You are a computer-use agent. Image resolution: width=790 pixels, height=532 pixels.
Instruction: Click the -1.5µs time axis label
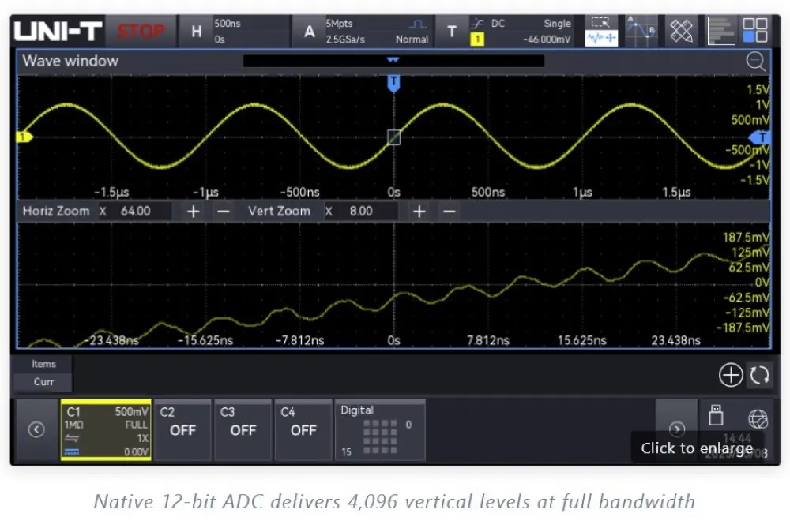click(111, 193)
